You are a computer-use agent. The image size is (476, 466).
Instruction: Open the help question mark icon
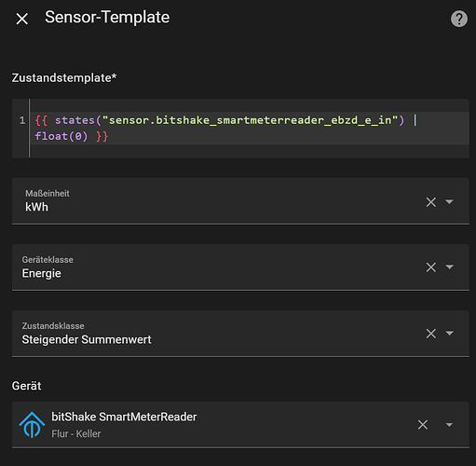tap(459, 19)
